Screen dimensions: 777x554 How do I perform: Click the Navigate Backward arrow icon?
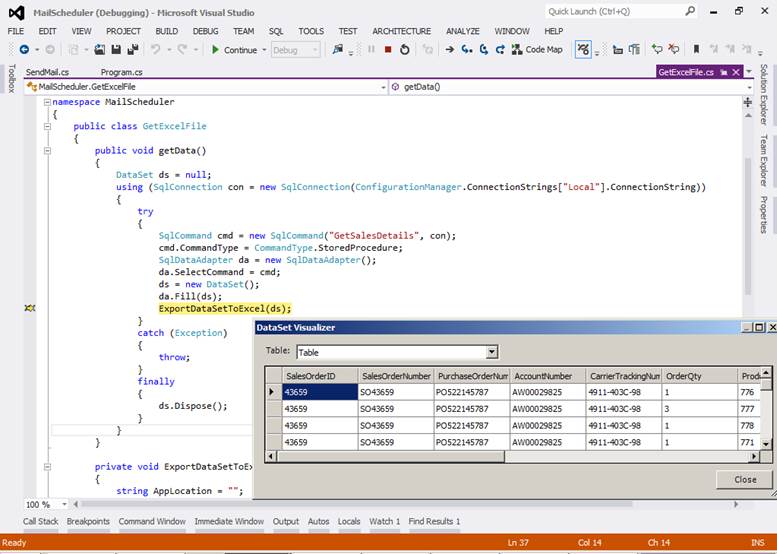tap(23, 49)
